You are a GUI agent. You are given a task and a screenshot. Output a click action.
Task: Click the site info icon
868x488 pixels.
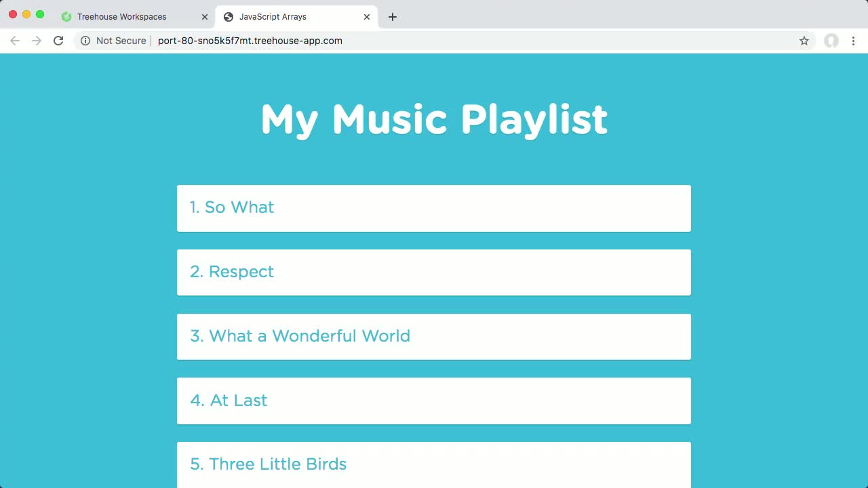pyautogui.click(x=85, y=41)
